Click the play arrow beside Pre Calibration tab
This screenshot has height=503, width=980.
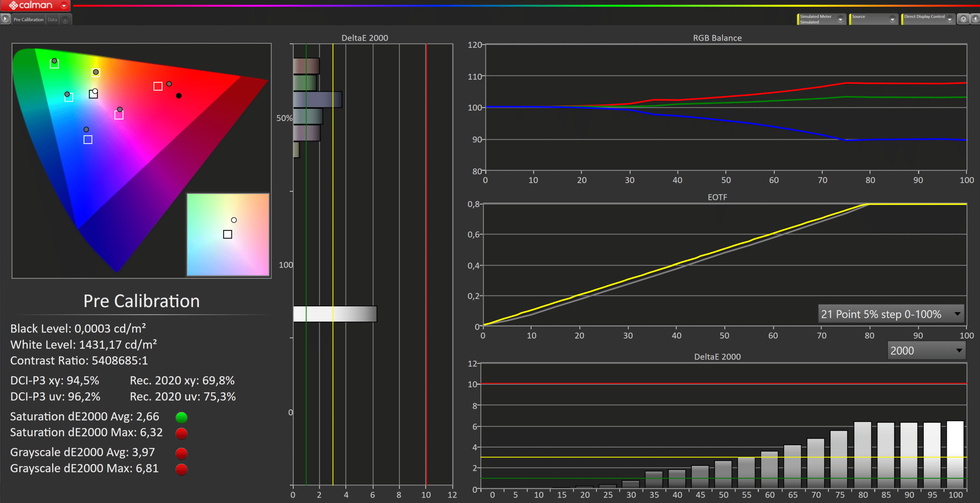tap(5, 19)
